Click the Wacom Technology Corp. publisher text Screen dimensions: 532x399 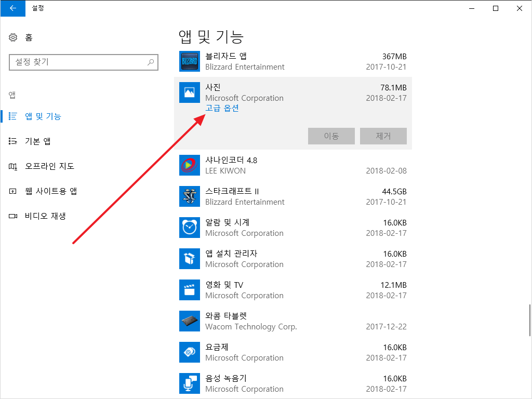tap(251, 327)
